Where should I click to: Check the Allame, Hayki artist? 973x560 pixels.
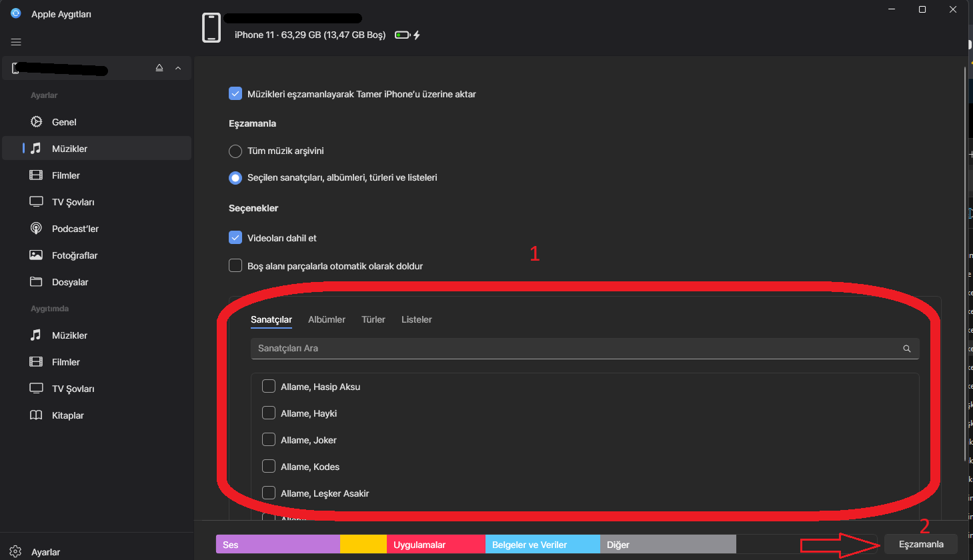coord(269,413)
